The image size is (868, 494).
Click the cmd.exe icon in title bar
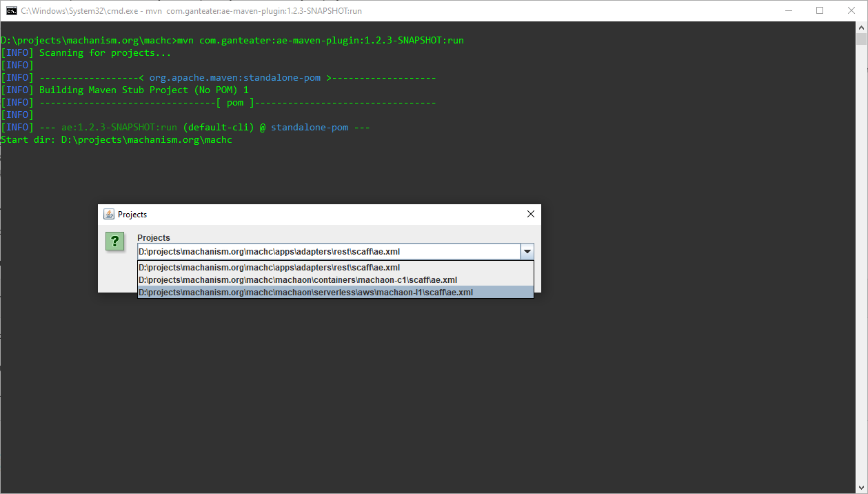[x=11, y=10]
